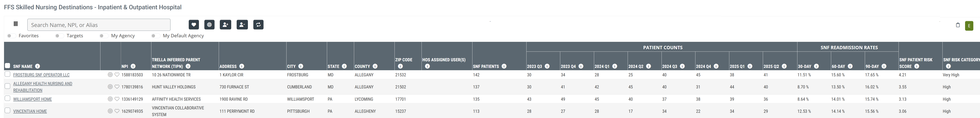Open the Williamsport Home link
Image resolution: width=980 pixels, height=118 pixels.
[x=32, y=99]
